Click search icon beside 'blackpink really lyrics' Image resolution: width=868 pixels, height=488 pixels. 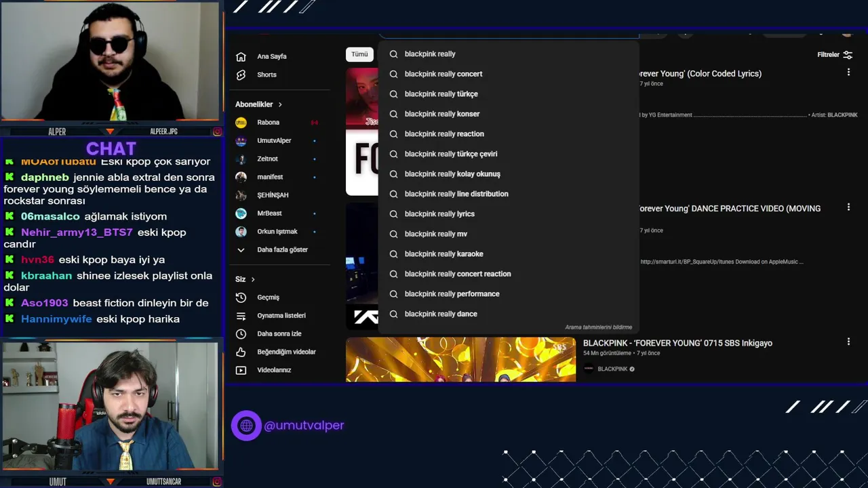coord(393,214)
